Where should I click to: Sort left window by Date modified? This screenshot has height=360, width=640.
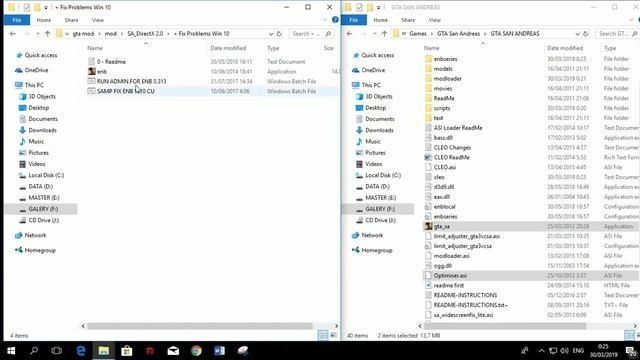coord(228,48)
